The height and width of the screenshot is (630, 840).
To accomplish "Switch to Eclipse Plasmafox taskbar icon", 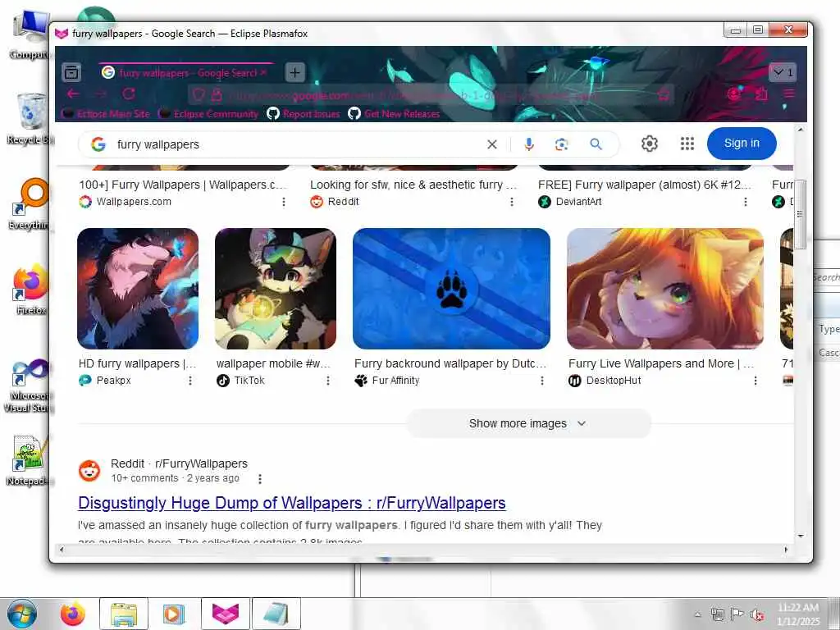I will pyautogui.click(x=226, y=614).
